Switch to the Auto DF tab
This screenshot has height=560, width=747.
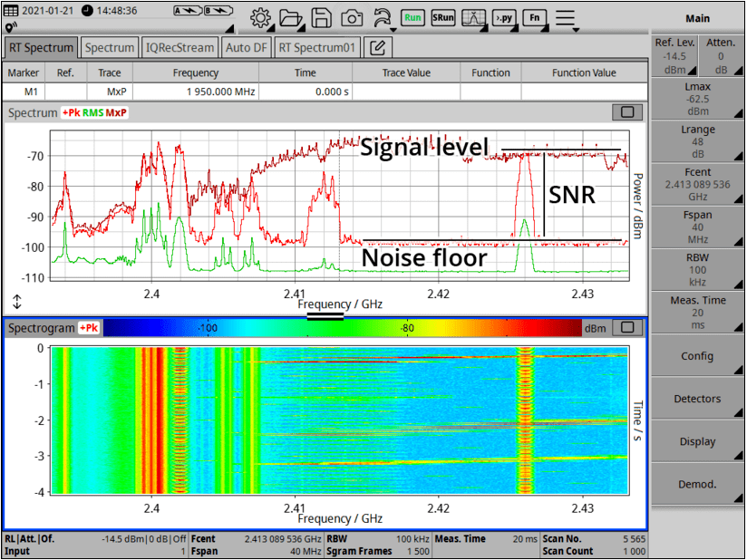click(x=245, y=47)
